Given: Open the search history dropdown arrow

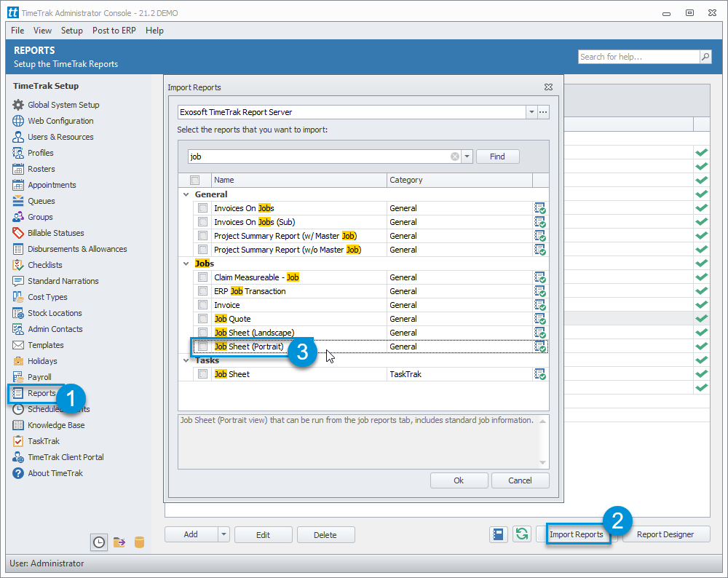Looking at the screenshot, I should 467,157.
